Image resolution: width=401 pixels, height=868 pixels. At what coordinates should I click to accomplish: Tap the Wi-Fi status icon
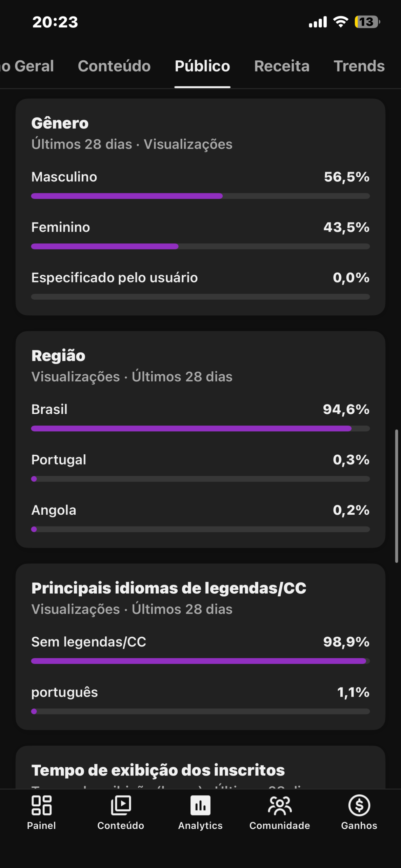(x=341, y=22)
